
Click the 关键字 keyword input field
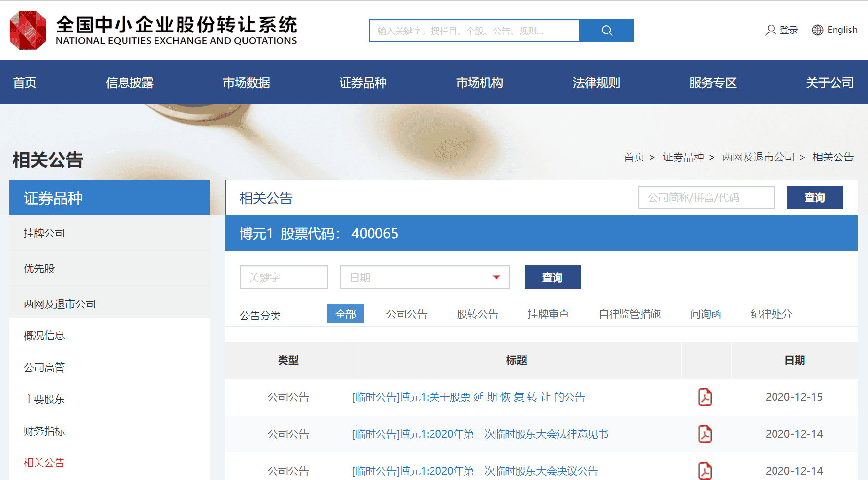(x=283, y=277)
